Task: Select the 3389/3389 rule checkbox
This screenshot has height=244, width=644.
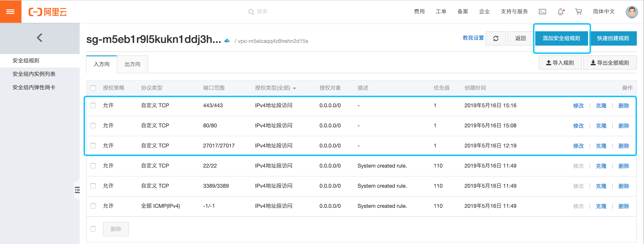Action: click(x=93, y=186)
